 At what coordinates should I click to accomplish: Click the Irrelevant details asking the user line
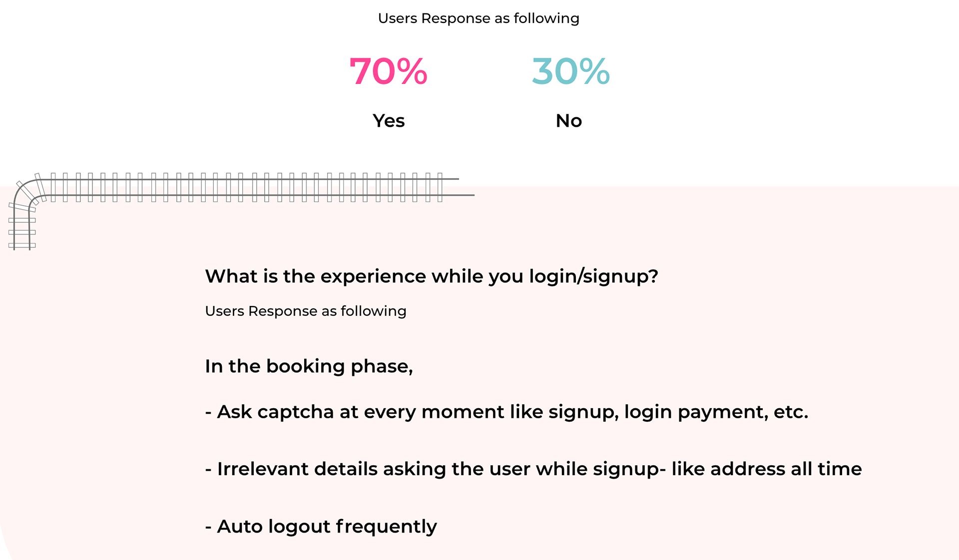click(x=533, y=469)
